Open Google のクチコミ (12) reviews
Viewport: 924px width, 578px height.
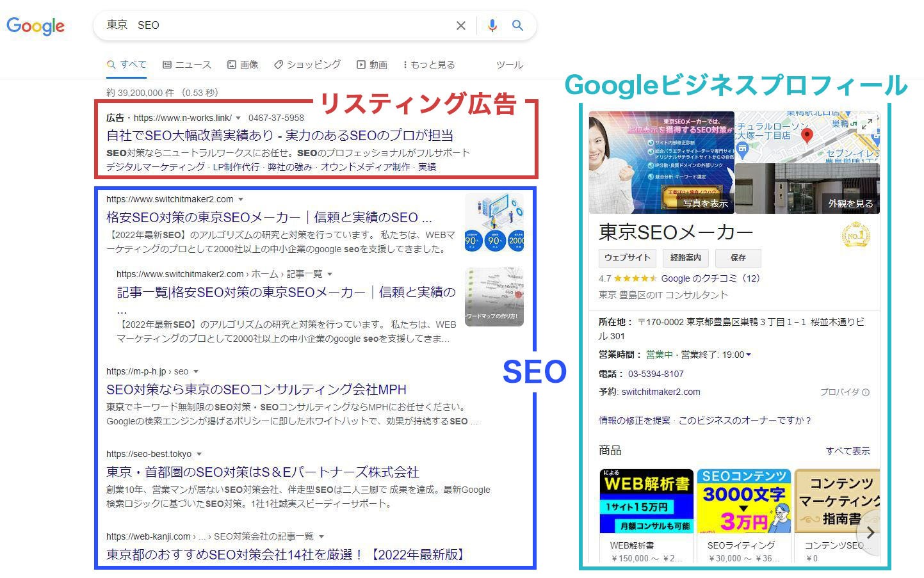(x=710, y=278)
